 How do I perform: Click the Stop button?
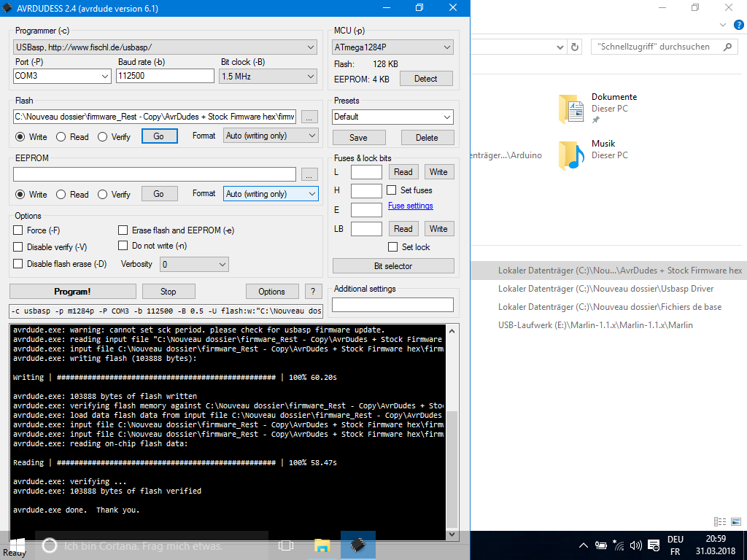coord(169,292)
